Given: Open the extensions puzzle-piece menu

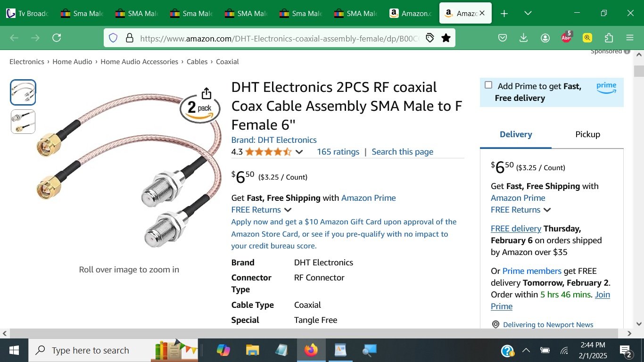Looking at the screenshot, I should pos(609,38).
